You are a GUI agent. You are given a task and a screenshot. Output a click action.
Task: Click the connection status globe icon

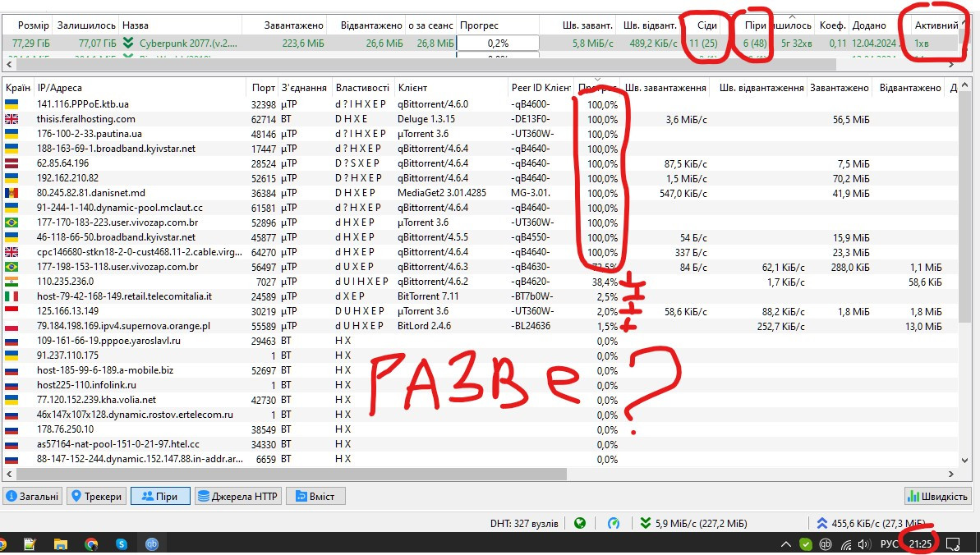point(580,523)
